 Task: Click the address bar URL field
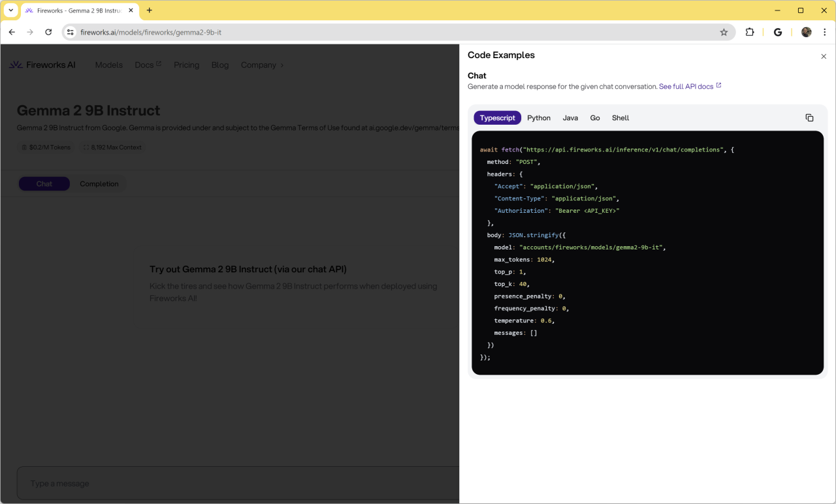point(398,32)
